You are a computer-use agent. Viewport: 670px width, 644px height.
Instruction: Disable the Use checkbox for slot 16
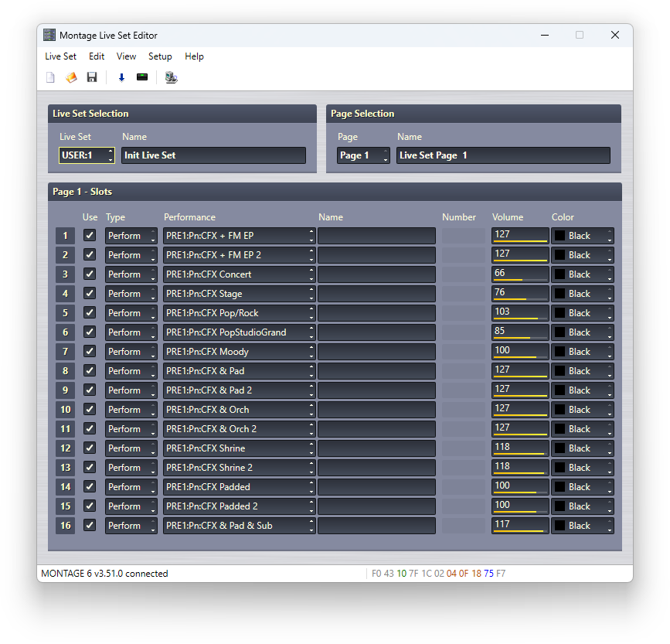point(90,525)
